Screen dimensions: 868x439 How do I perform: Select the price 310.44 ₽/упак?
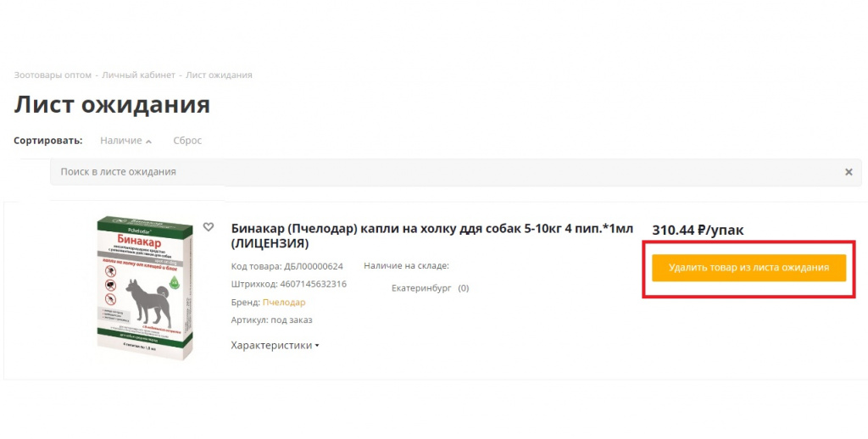click(698, 230)
